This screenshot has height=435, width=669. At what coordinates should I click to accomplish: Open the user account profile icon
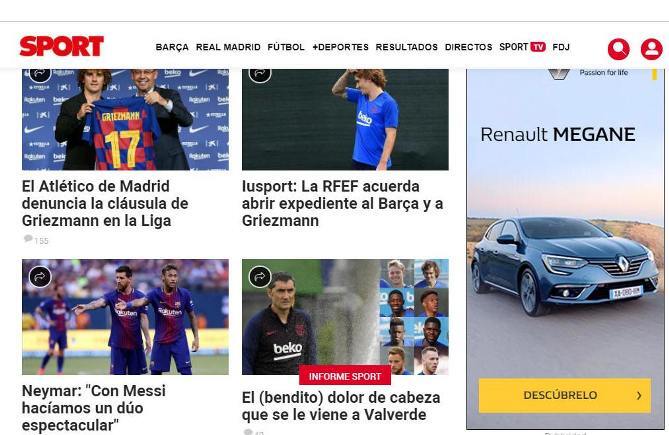[x=652, y=49]
